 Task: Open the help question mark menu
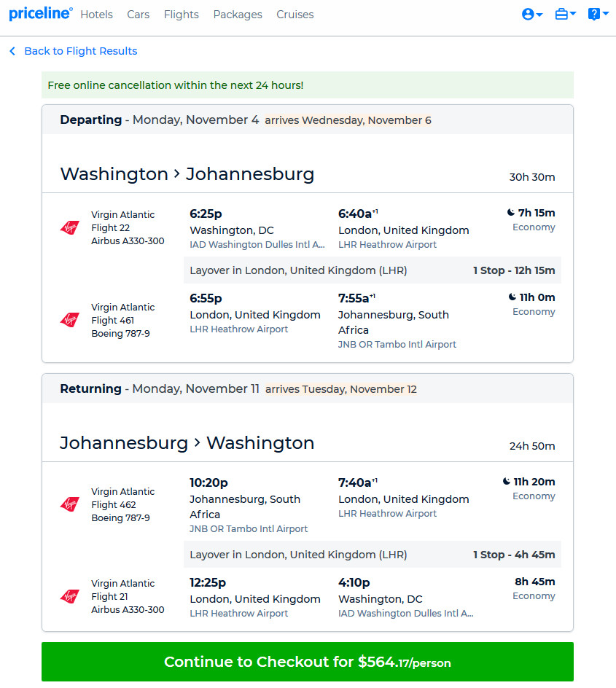tap(598, 14)
